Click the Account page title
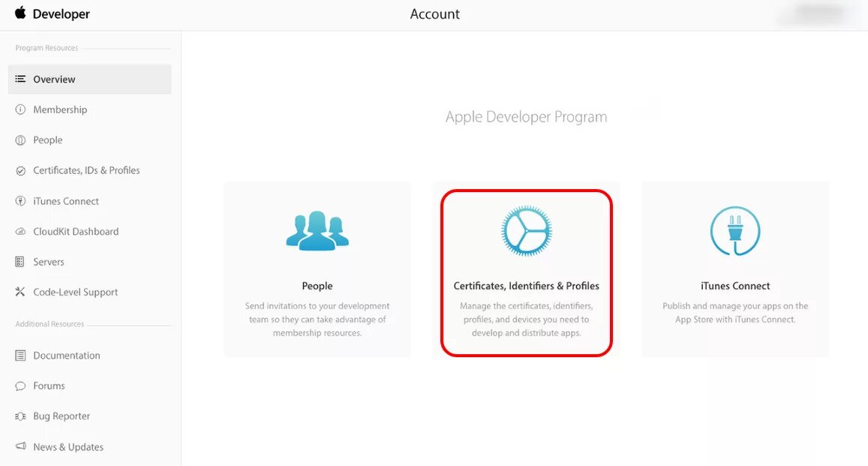The height and width of the screenshot is (466, 868). [x=434, y=14]
